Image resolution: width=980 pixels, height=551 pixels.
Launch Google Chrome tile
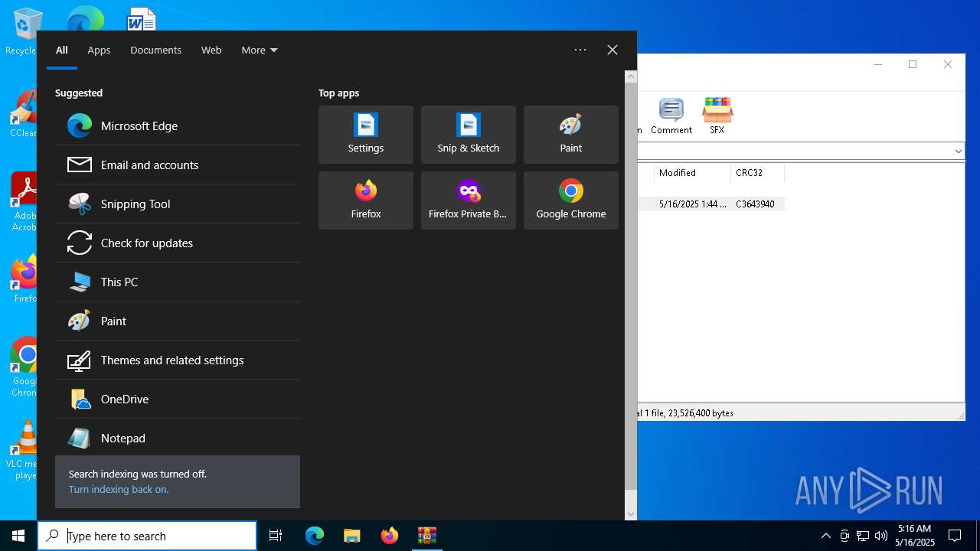pos(571,201)
